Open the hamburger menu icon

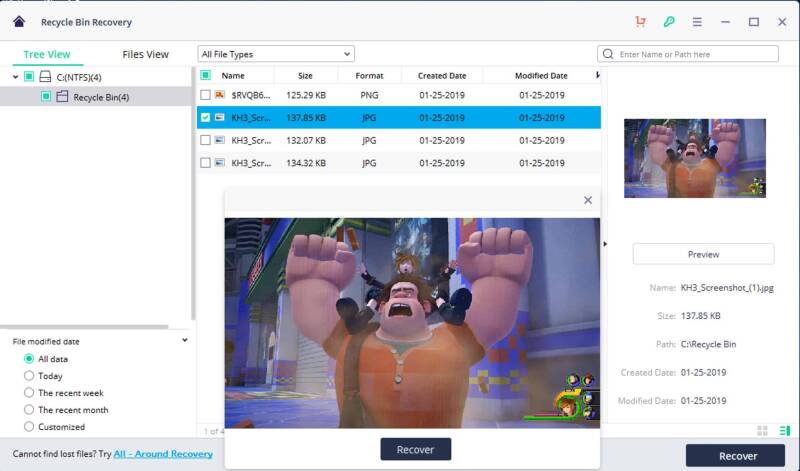tap(697, 22)
